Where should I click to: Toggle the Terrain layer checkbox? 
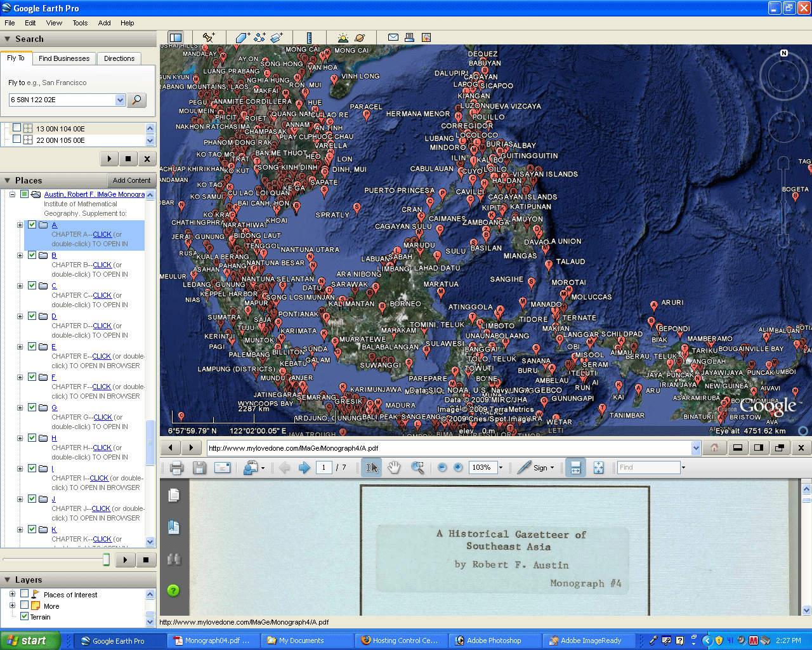[x=24, y=616]
